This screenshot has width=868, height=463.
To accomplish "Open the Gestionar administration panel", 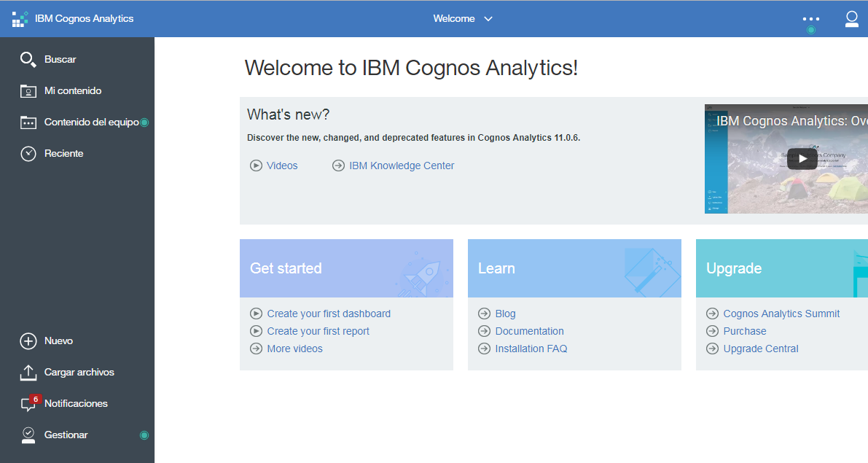I will (65, 435).
